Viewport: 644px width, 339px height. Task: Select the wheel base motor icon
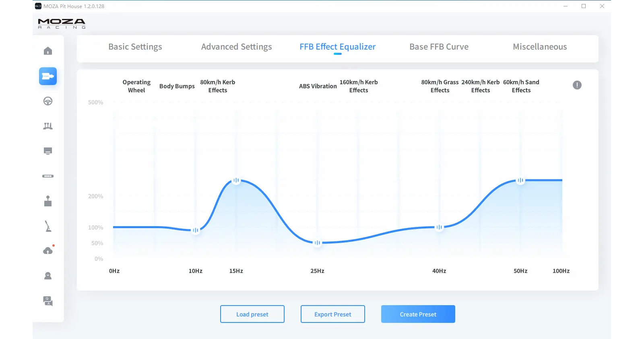(48, 76)
